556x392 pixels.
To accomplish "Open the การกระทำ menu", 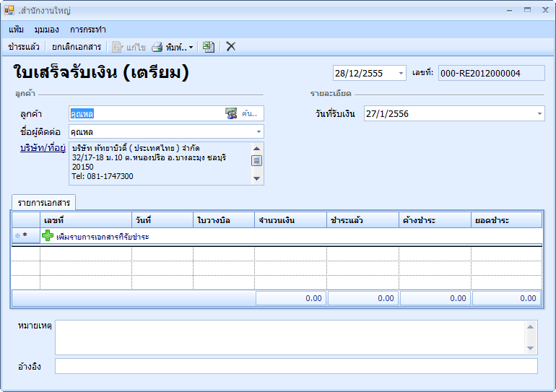I will coord(88,30).
